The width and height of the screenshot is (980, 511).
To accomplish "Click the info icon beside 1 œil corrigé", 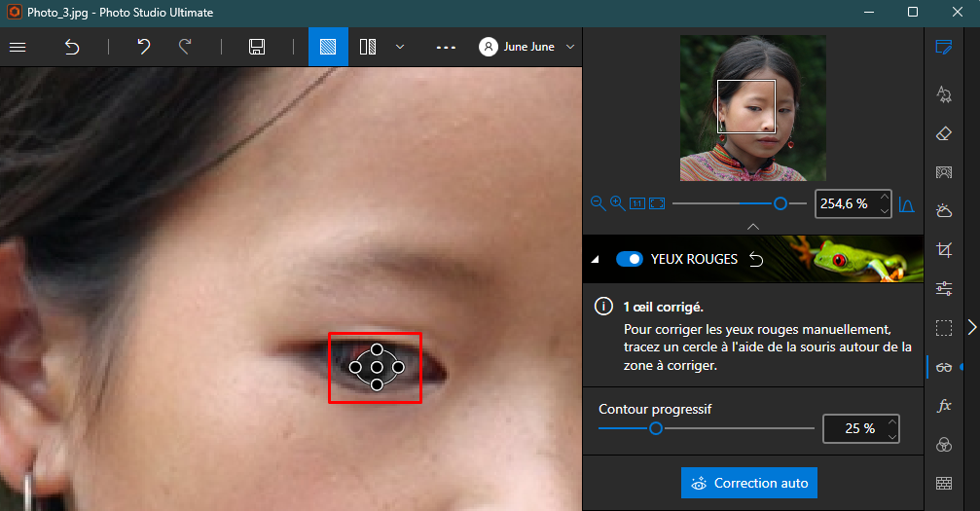I will pos(603,307).
